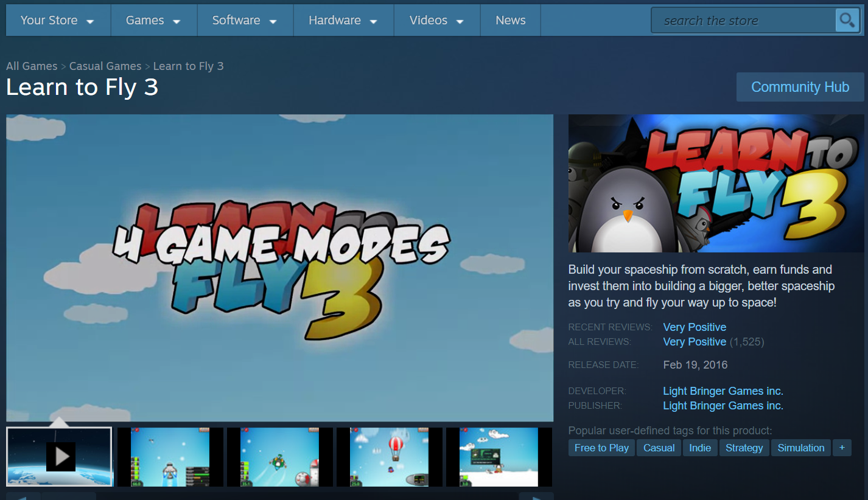Viewport: 868px width, 500px height.
Task: Open developer Light Bringer Games inc. link
Action: [723, 391]
